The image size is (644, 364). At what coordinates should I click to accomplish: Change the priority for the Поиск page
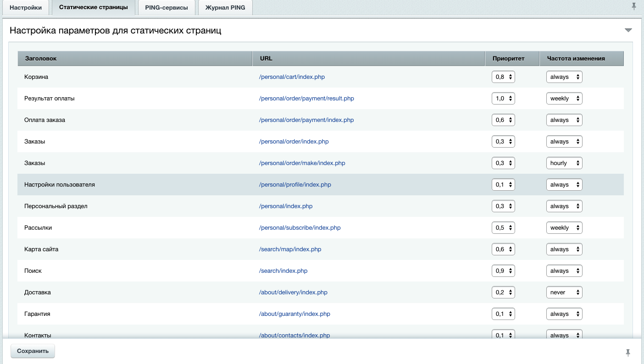503,271
